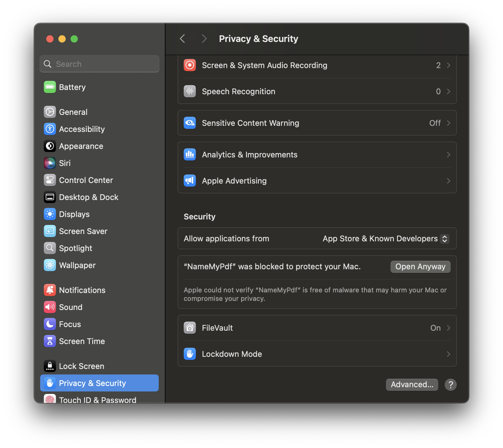
Task: Click the Speech Recognition microphone icon
Action: point(189,91)
